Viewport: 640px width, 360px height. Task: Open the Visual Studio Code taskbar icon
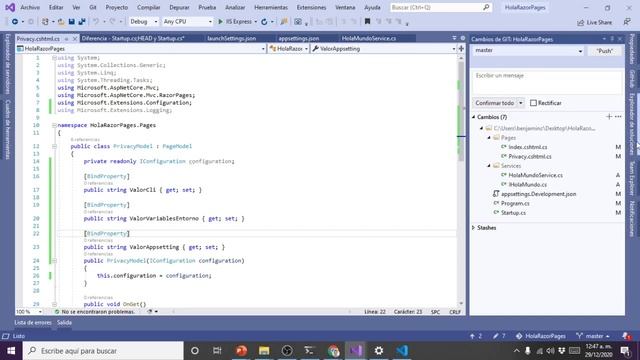[x=402, y=351]
